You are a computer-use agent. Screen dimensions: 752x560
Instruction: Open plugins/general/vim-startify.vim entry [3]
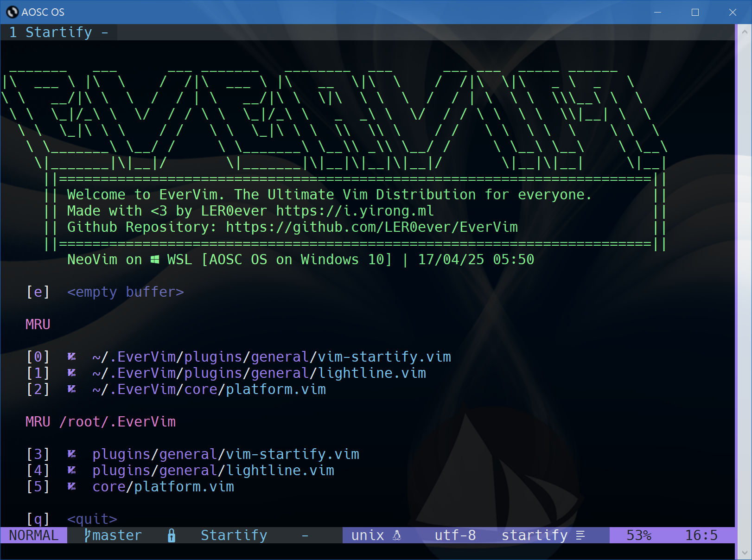point(226,454)
